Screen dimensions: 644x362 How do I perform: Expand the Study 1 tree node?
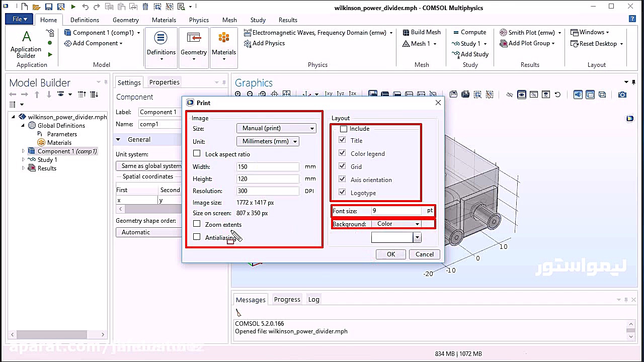pos(23,160)
